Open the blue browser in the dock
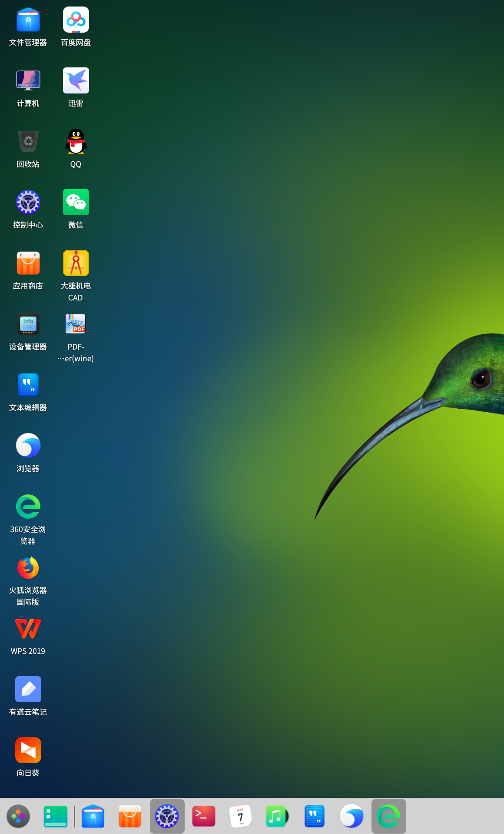 [x=351, y=816]
